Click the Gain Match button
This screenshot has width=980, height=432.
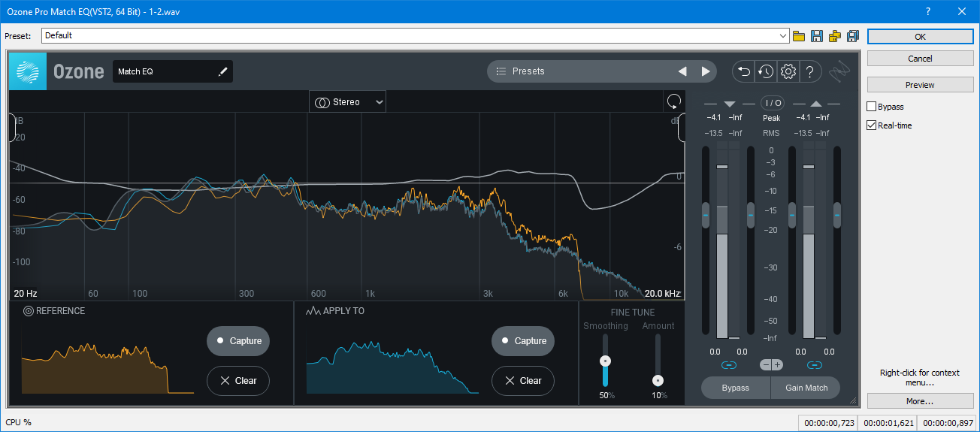806,388
